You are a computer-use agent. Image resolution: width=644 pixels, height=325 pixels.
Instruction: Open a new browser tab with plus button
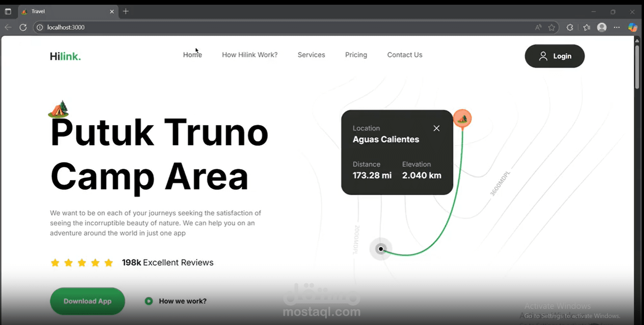tap(126, 11)
